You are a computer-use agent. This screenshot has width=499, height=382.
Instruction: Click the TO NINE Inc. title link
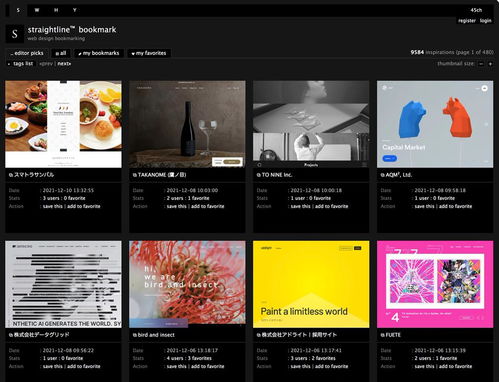coord(277,175)
